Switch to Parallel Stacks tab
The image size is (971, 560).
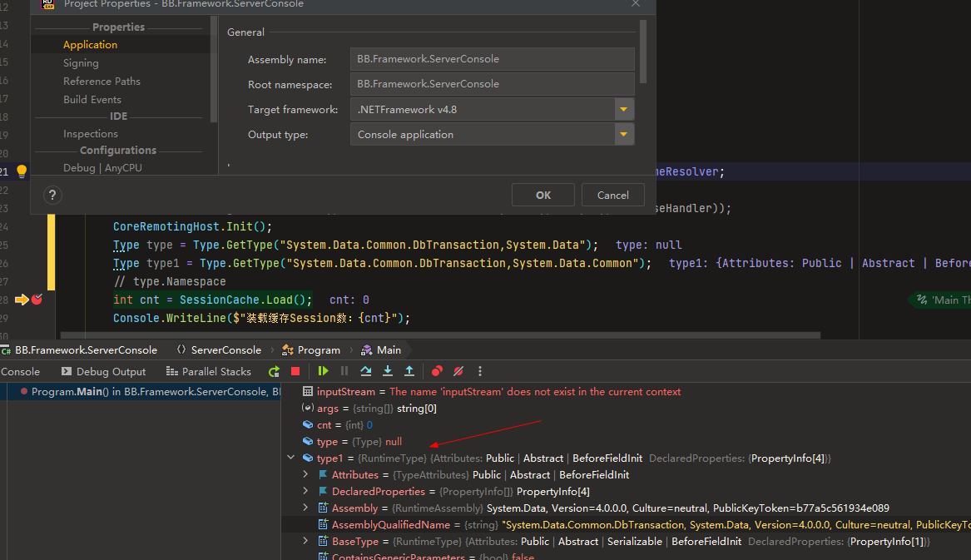209,372
